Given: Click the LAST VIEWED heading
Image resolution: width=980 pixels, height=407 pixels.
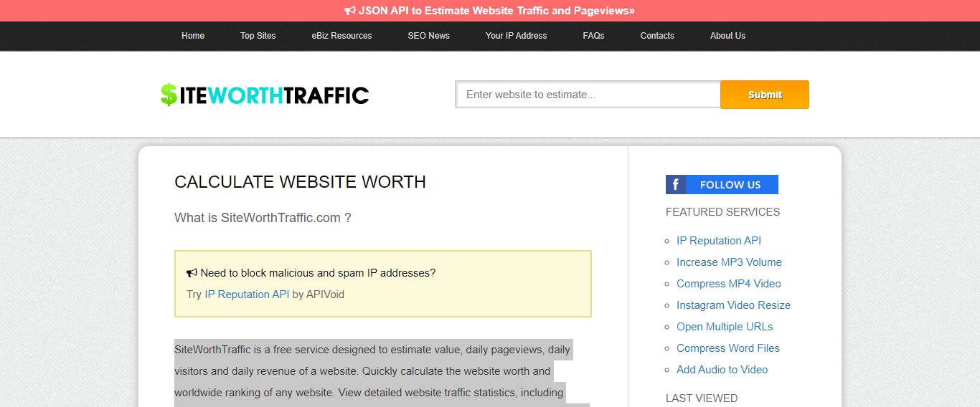Looking at the screenshot, I should (x=702, y=398).
